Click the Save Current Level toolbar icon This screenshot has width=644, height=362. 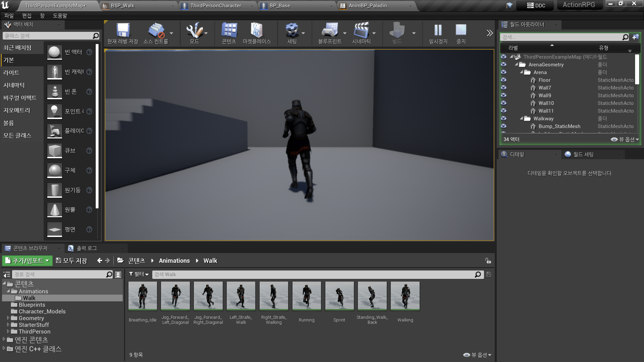[123, 31]
